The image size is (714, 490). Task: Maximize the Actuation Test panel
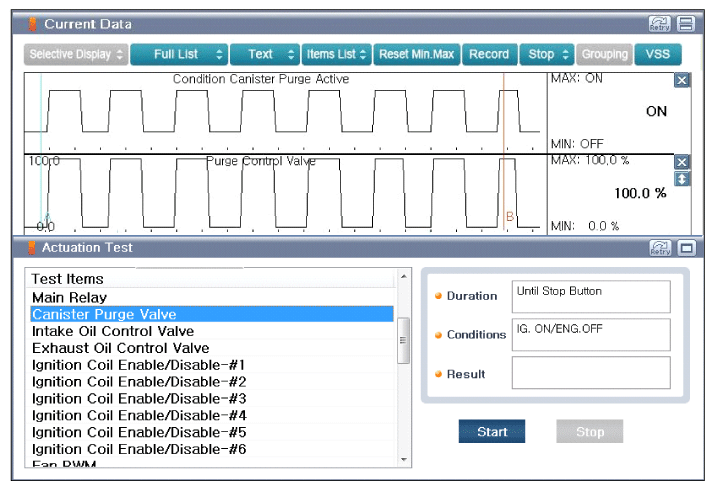pyautogui.click(x=685, y=248)
